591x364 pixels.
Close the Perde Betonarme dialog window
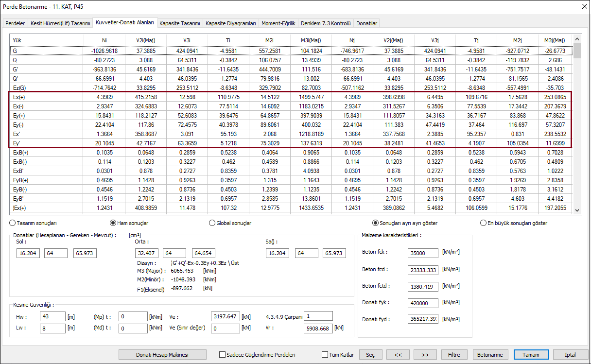pos(584,6)
